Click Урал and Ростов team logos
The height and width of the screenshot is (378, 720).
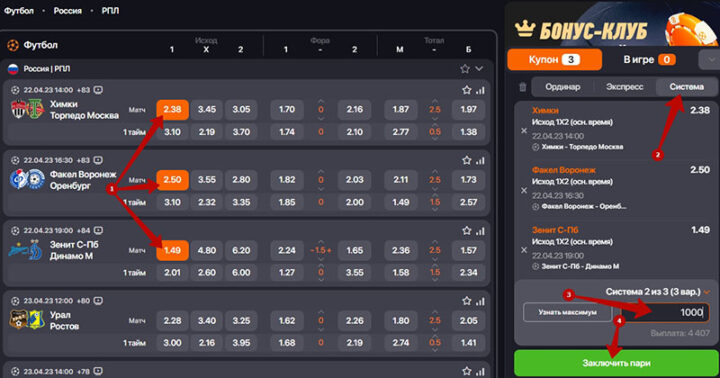pos(27,320)
